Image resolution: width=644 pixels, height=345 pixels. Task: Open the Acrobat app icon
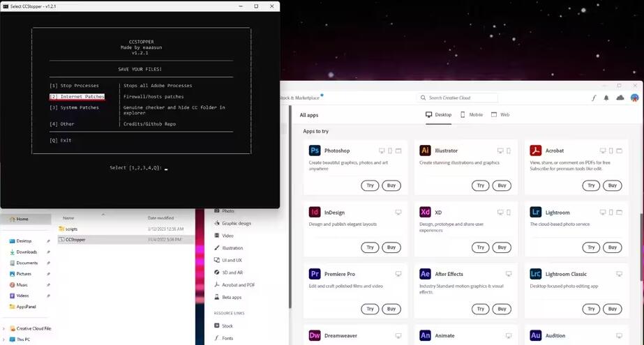pos(536,151)
